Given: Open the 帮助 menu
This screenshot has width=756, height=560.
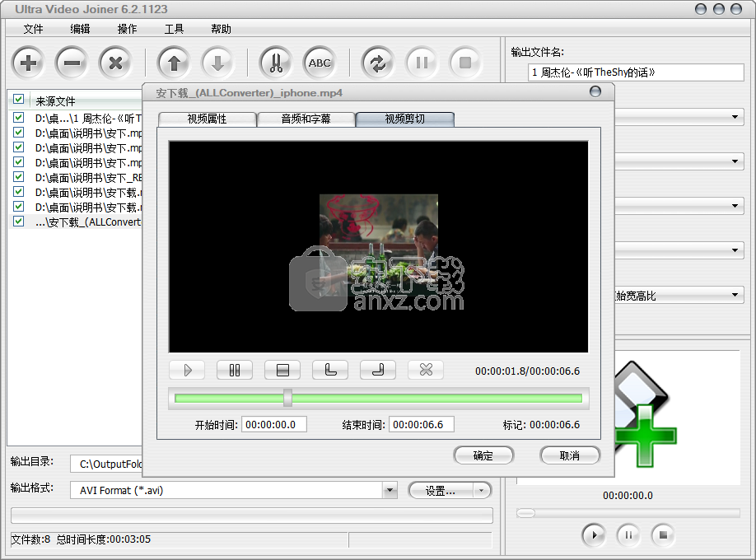Looking at the screenshot, I should (x=221, y=29).
